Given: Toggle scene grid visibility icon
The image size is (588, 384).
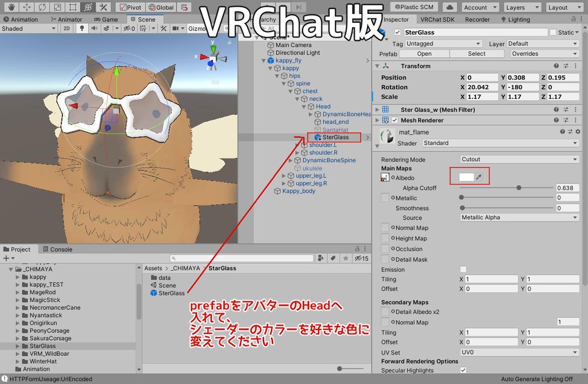Looking at the screenshot, I should tap(143, 29).
